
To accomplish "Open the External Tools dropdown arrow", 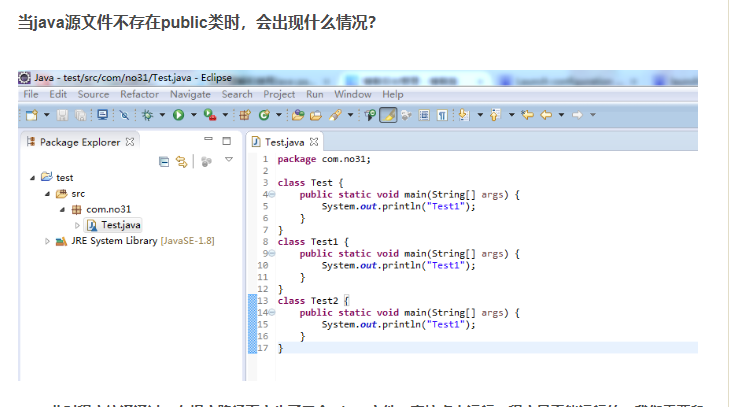I will tap(225, 115).
